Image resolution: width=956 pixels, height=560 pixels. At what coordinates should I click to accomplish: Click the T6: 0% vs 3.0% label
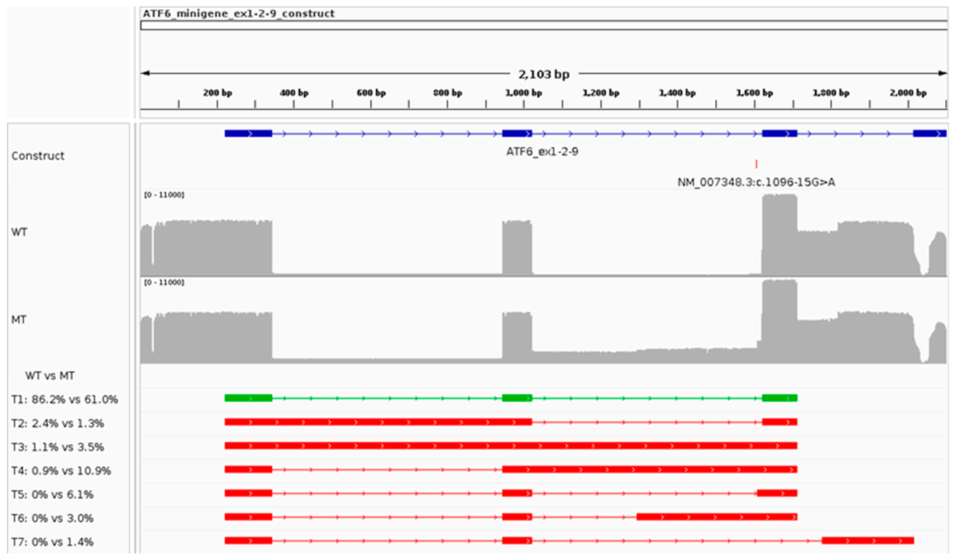52,518
